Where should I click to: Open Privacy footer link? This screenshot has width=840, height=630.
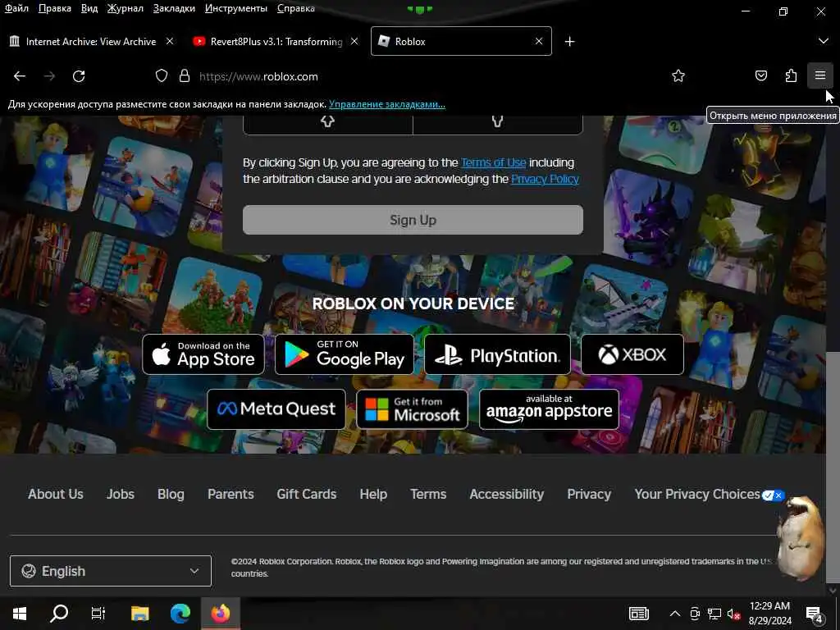(x=589, y=494)
